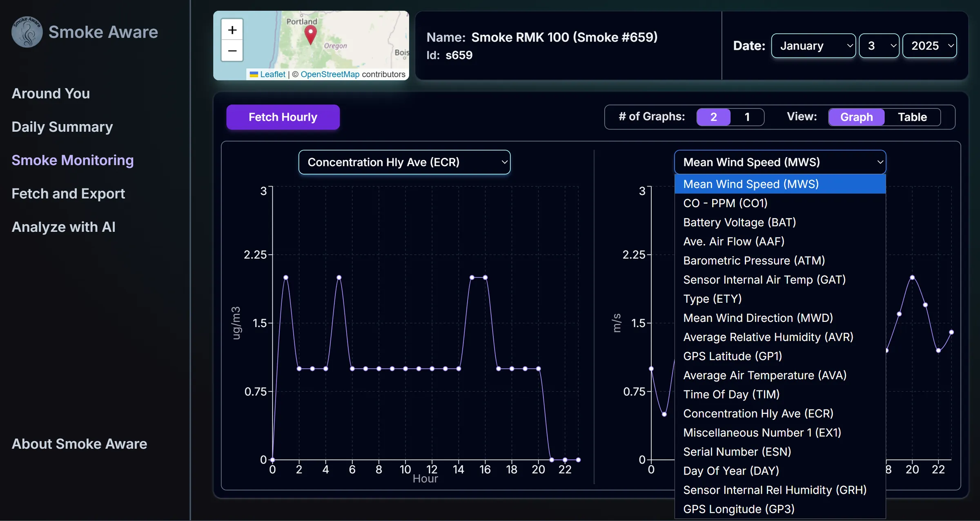Choose Average Relative Humidity (AVR) option
The image size is (980, 521).
pyautogui.click(x=780, y=337)
